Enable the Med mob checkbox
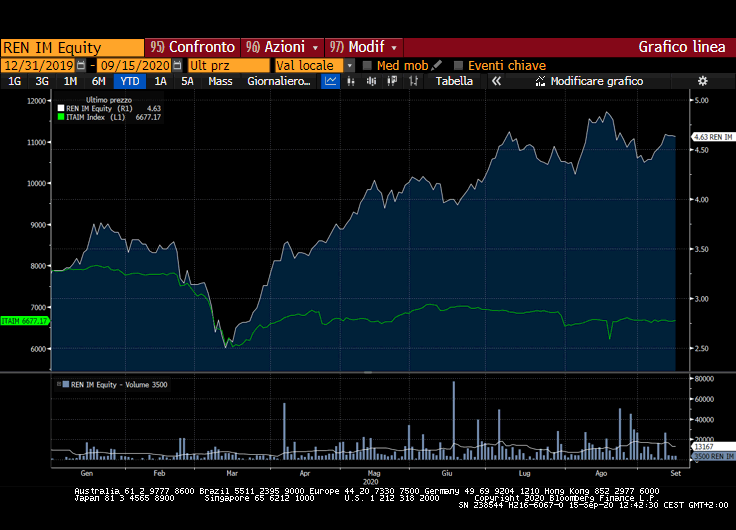Viewport: 736px width, 530px height. pos(367,65)
